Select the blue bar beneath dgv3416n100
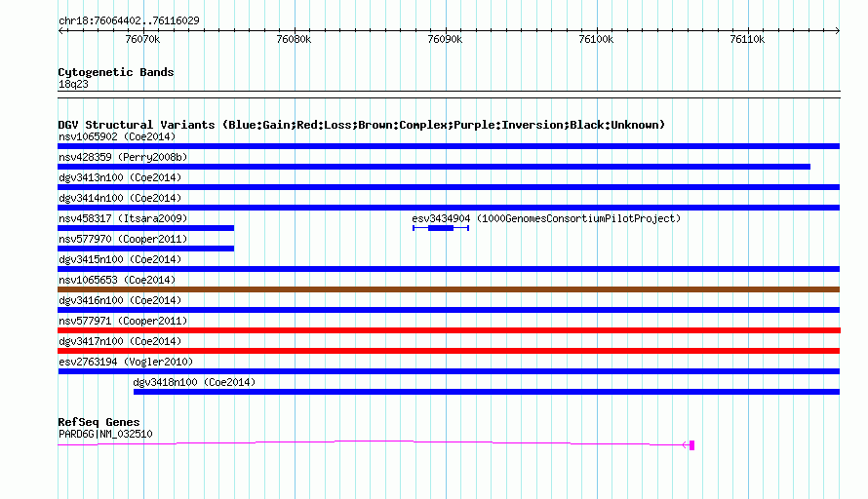This screenshot has width=868, height=499. tap(449, 310)
